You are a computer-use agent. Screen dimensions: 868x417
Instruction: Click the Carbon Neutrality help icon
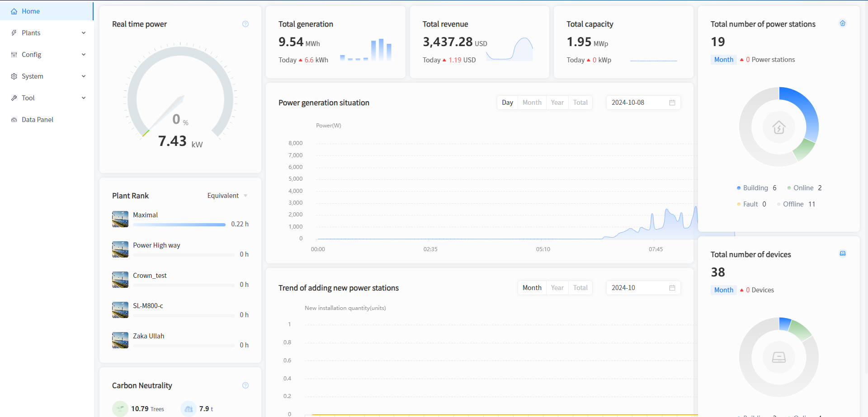pos(245,385)
